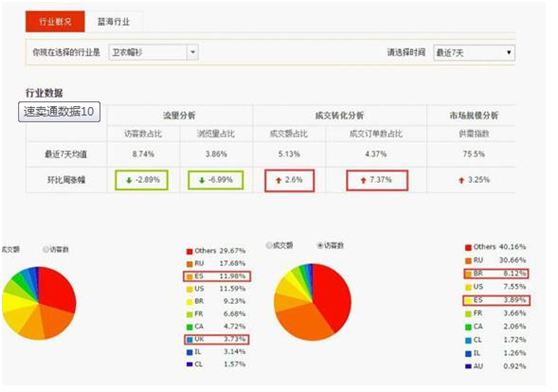Click the ES 11.98% legend entry
The height and width of the screenshot is (392, 558).
(x=217, y=276)
